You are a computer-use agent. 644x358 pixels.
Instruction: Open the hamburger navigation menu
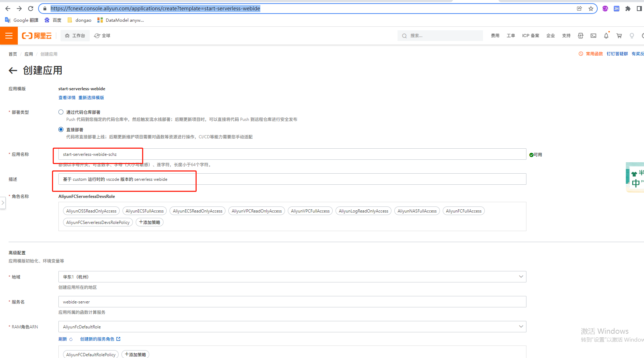(9, 35)
